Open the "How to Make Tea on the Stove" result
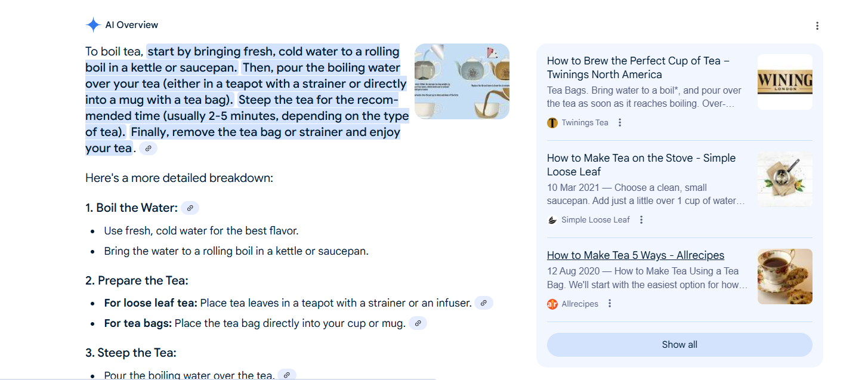Screen dimensions: 868x380 click(x=641, y=164)
